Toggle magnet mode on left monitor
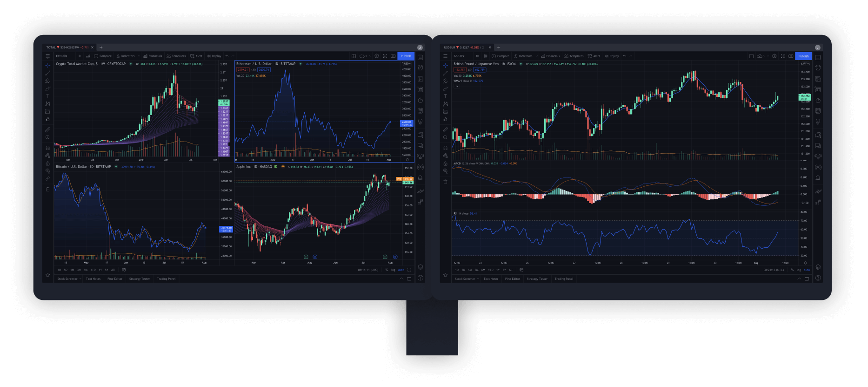 pyautogui.click(x=47, y=148)
